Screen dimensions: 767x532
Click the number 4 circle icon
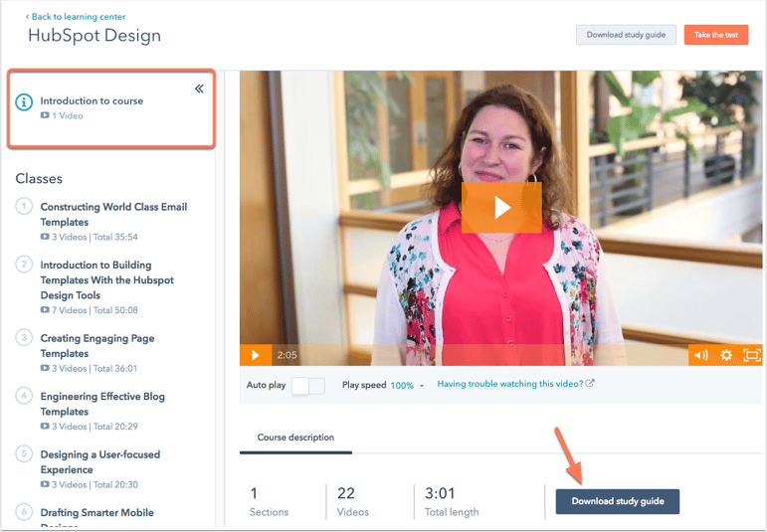24,396
